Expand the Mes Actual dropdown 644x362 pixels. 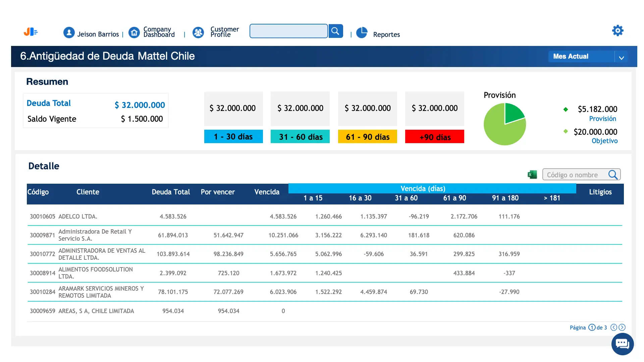[621, 57]
